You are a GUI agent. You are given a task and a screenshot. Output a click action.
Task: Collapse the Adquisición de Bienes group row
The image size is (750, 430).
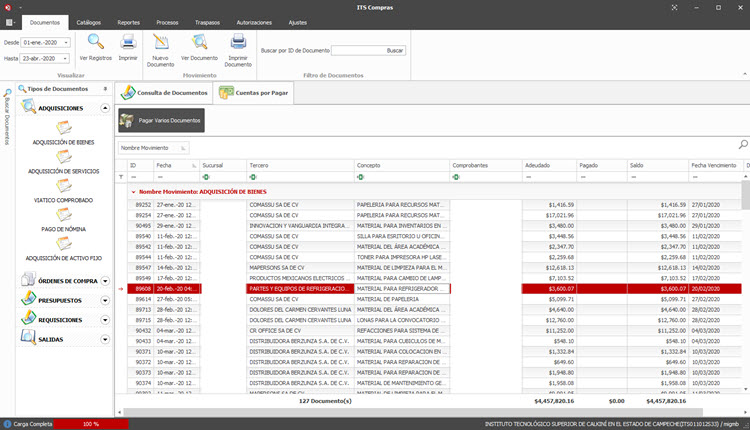click(x=133, y=190)
